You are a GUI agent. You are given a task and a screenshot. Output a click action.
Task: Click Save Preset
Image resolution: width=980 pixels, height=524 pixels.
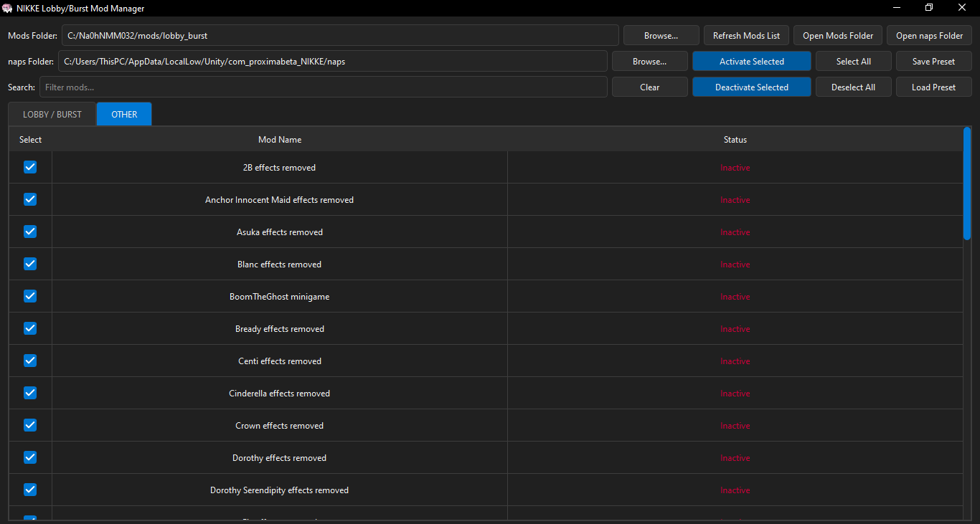933,61
